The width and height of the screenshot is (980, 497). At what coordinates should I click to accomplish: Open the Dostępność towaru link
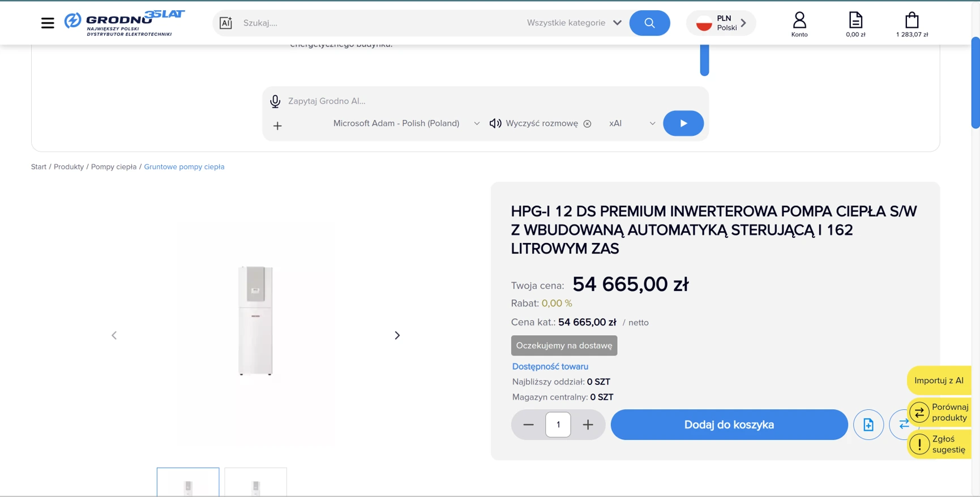click(550, 367)
